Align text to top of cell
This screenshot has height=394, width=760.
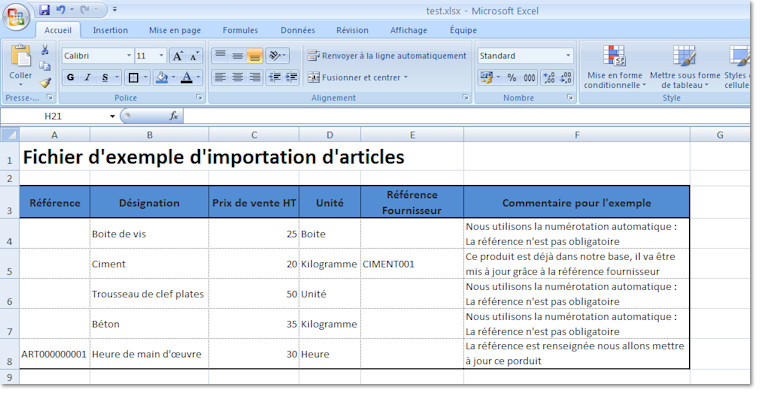[x=221, y=55]
